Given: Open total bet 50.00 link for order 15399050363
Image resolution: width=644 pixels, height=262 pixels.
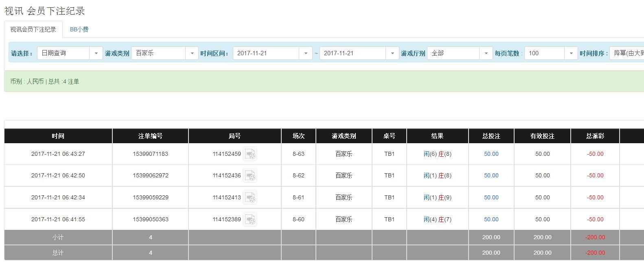Looking at the screenshot, I should 491,220.
